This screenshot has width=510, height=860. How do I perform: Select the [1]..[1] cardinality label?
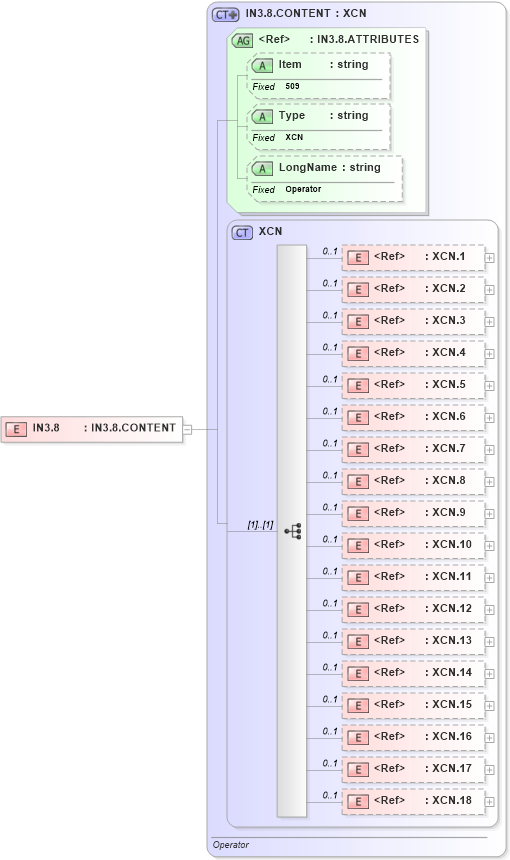point(260,525)
